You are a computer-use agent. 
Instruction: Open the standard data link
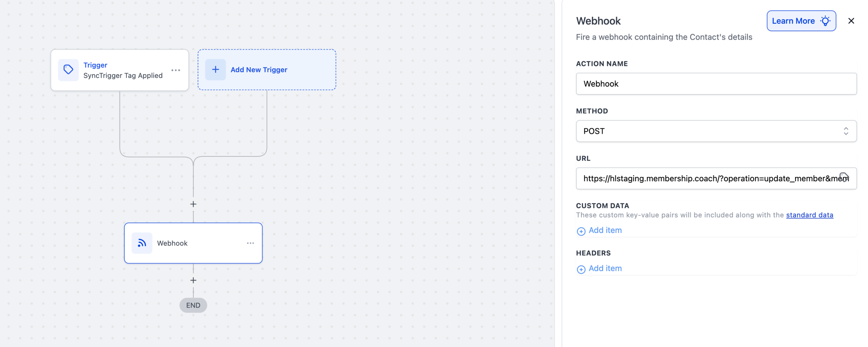click(809, 215)
